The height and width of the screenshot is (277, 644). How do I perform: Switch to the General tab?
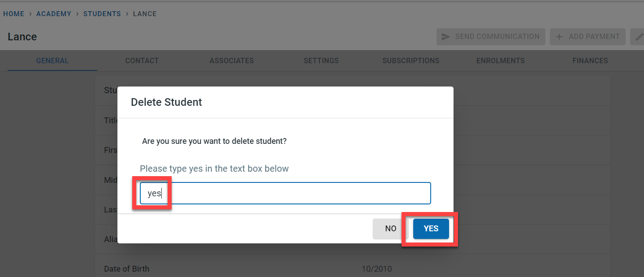pyautogui.click(x=52, y=61)
